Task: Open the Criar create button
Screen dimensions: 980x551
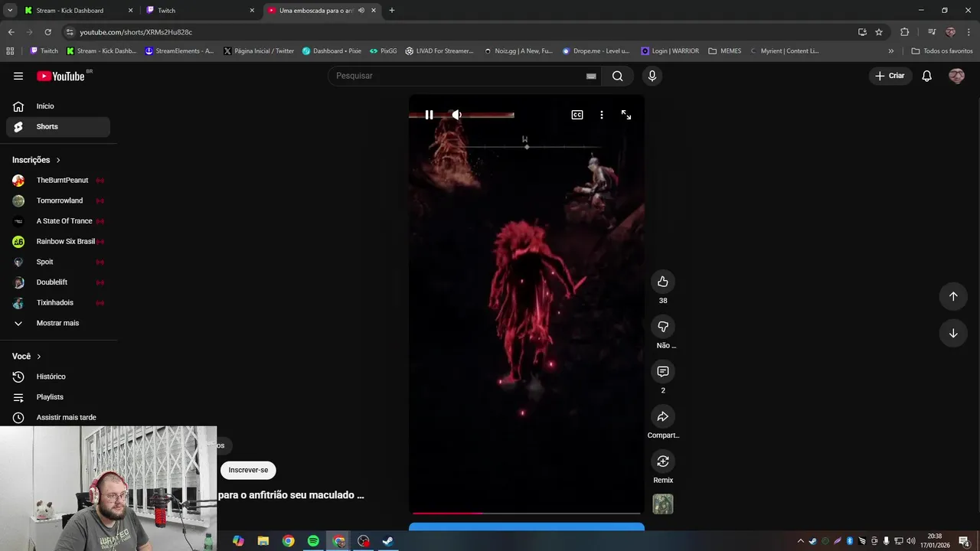Action: click(x=890, y=76)
